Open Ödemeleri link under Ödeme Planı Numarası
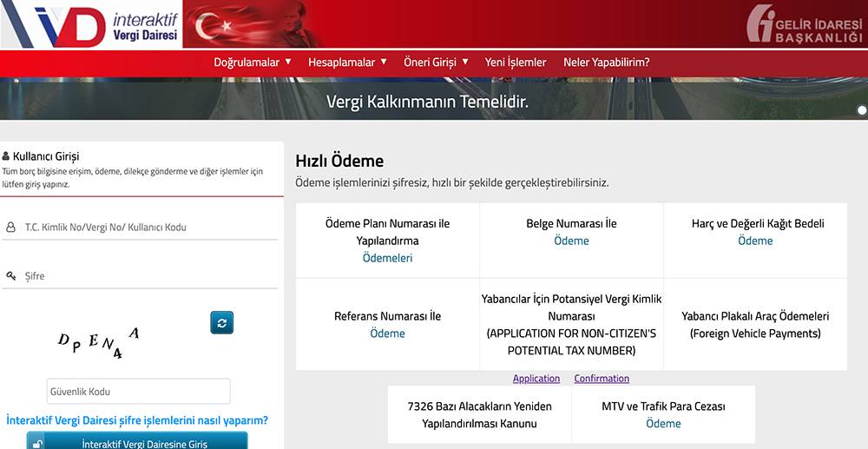 point(387,258)
